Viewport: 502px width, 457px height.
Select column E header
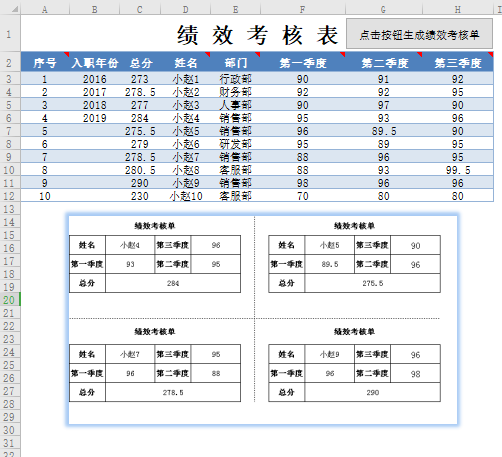pyautogui.click(x=236, y=10)
